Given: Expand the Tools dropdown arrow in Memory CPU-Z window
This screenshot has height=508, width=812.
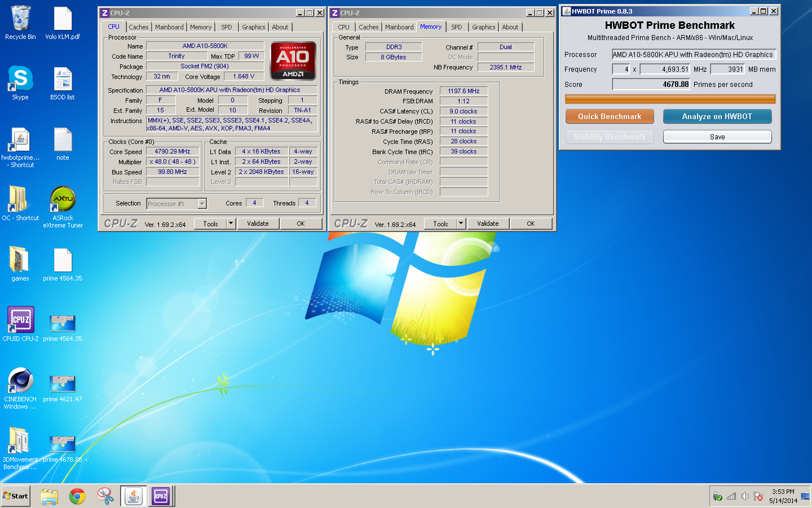Looking at the screenshot, I should [461, 224].
